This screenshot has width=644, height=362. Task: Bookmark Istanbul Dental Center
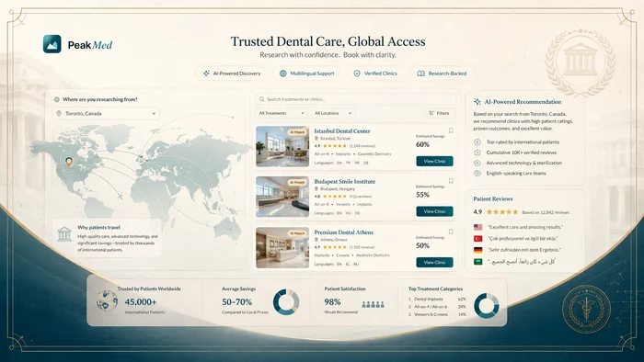[451, 130]
